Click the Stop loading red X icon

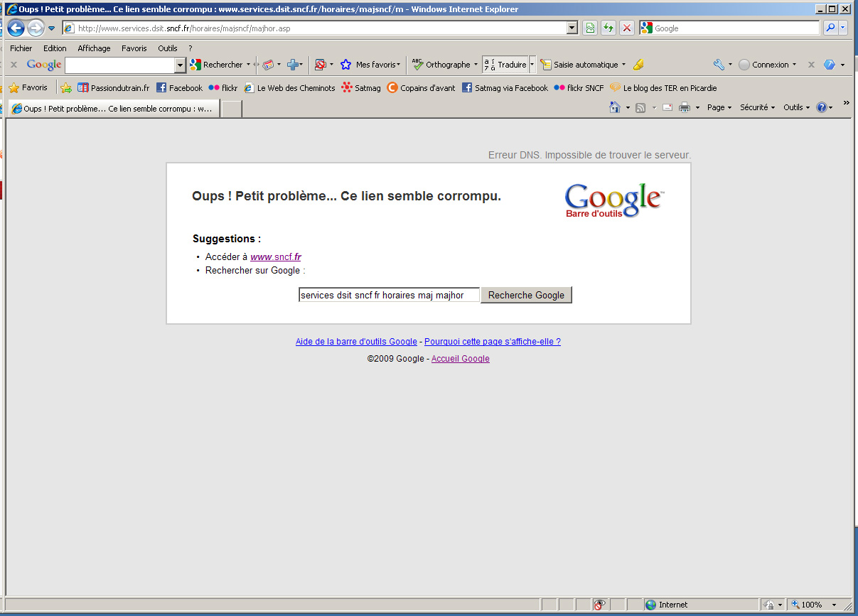click(x=627, y=28)
